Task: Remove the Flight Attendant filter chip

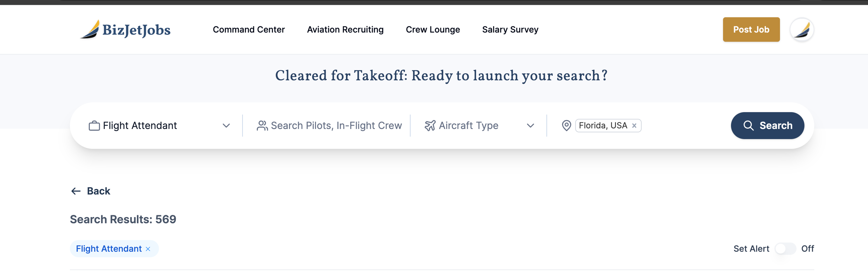Action: click(148, 249)
